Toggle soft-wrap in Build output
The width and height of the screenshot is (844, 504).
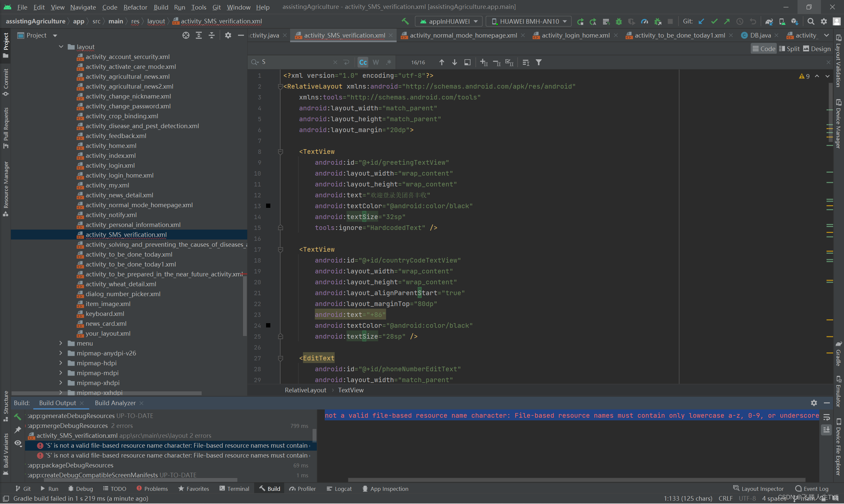826,417
